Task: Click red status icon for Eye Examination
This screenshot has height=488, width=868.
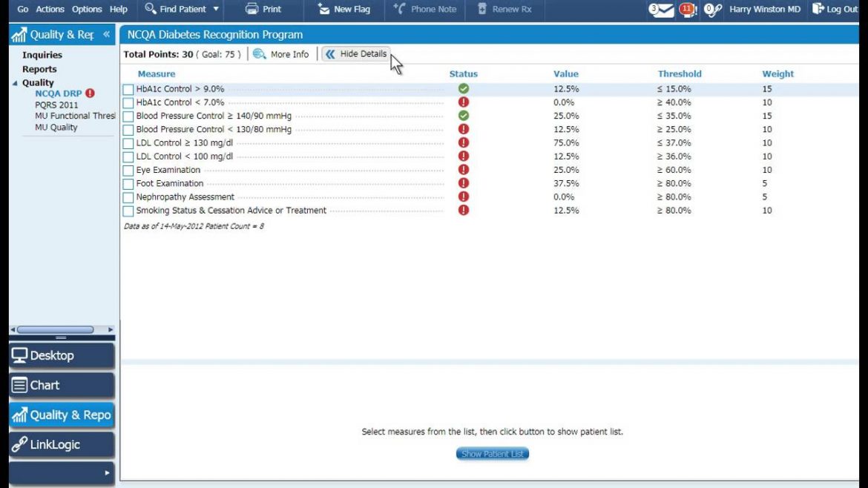Action: coord(464,170)
